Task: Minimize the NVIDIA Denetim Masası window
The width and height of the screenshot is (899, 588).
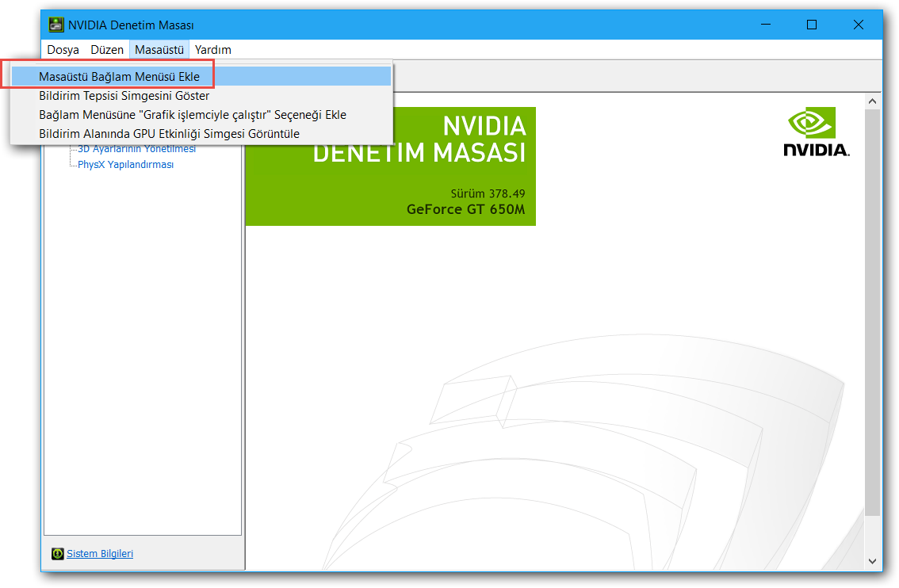Action: pyautogui.click(x=766, y=25)
